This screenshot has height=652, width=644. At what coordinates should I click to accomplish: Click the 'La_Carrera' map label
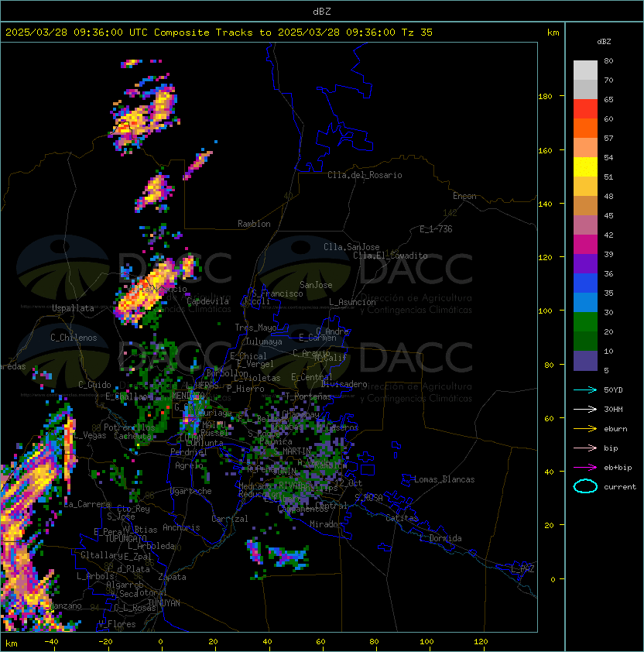pyautogui.click(x=87, y=504)
